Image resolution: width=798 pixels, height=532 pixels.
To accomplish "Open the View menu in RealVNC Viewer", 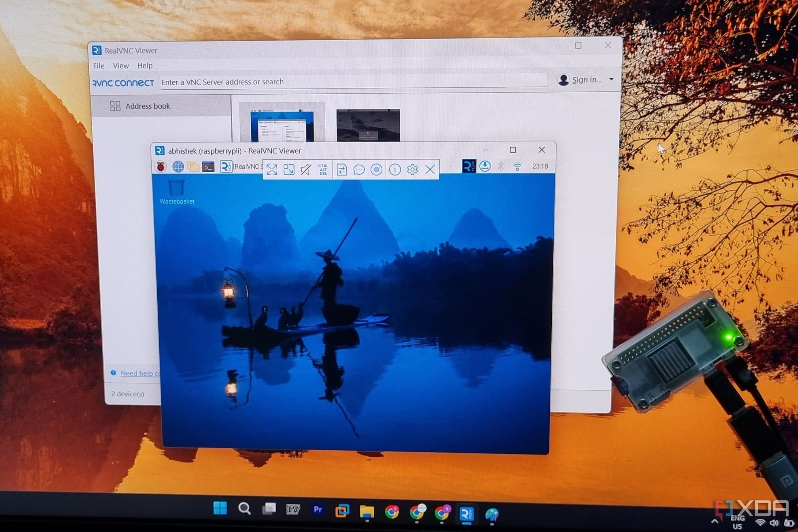I will pyautogui.click(x=120, y=65).
